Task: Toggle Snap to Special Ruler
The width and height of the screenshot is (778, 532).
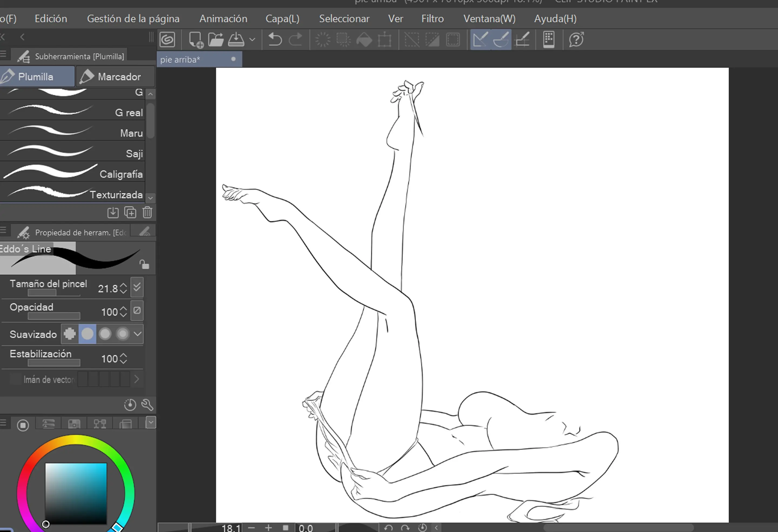Action: point(501,40)
